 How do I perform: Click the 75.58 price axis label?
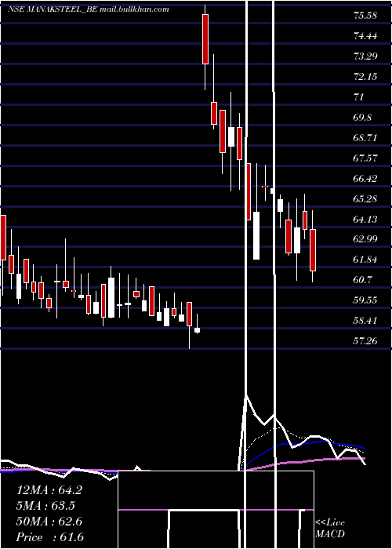click(x=365, y=16)
